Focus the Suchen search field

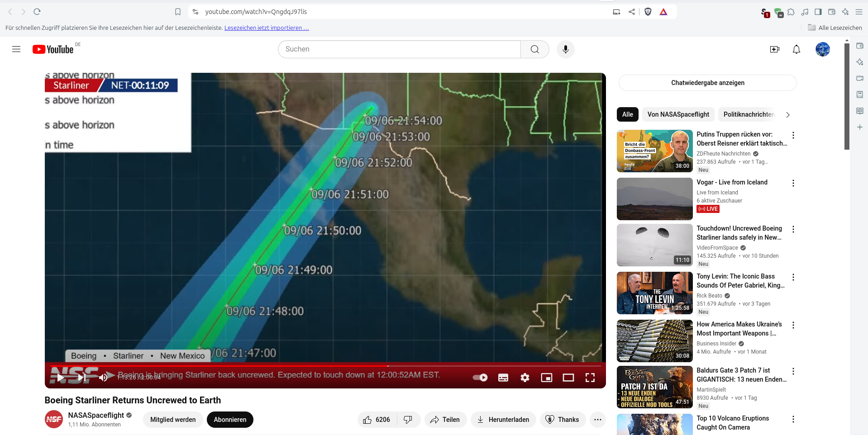click(x=399, y=49)
